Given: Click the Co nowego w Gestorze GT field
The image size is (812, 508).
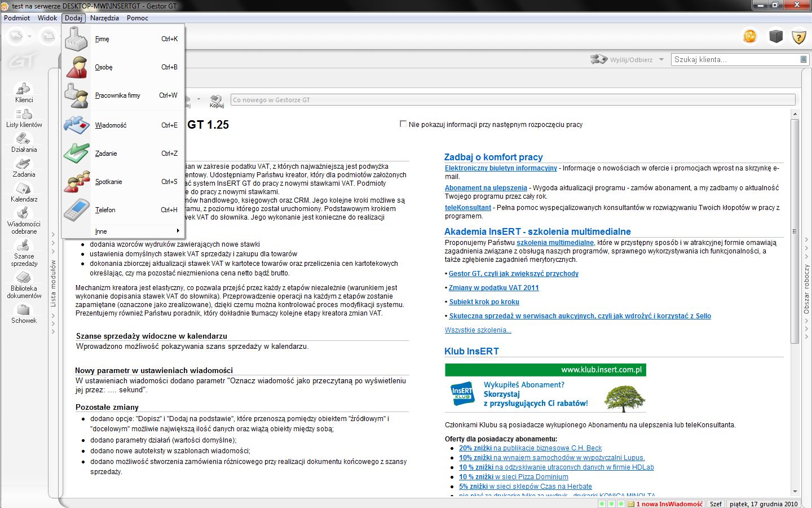Looking at the screenshot, I should pos(513,100).
